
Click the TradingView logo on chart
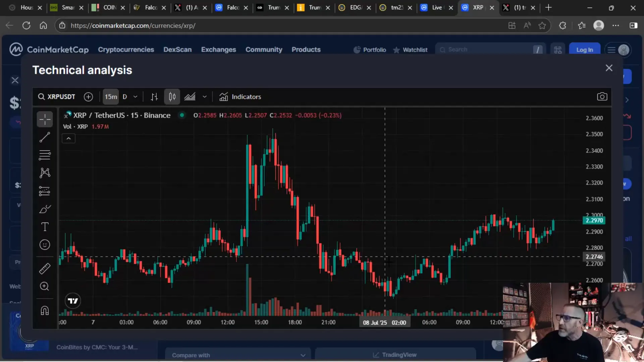(x=73, y=301)
